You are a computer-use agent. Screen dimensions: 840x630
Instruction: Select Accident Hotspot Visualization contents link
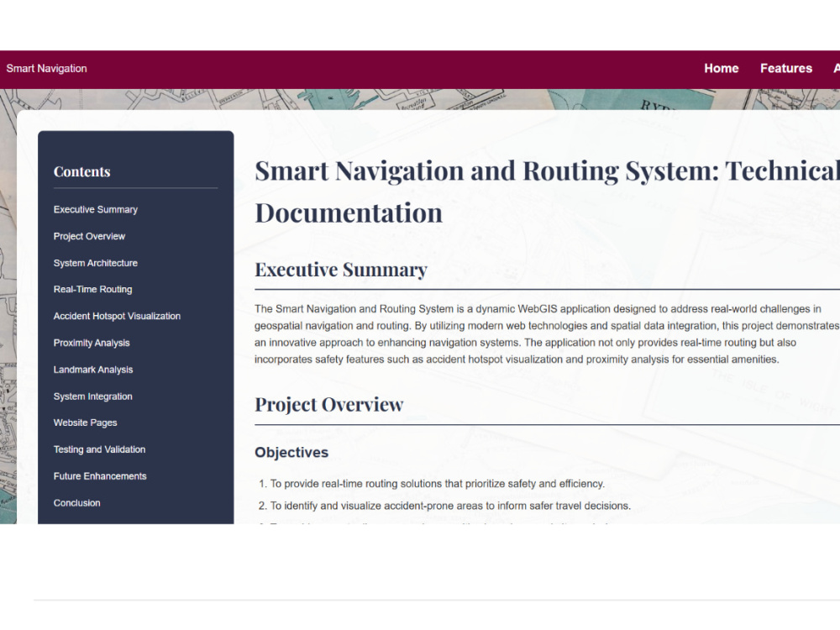pos(117,316)
